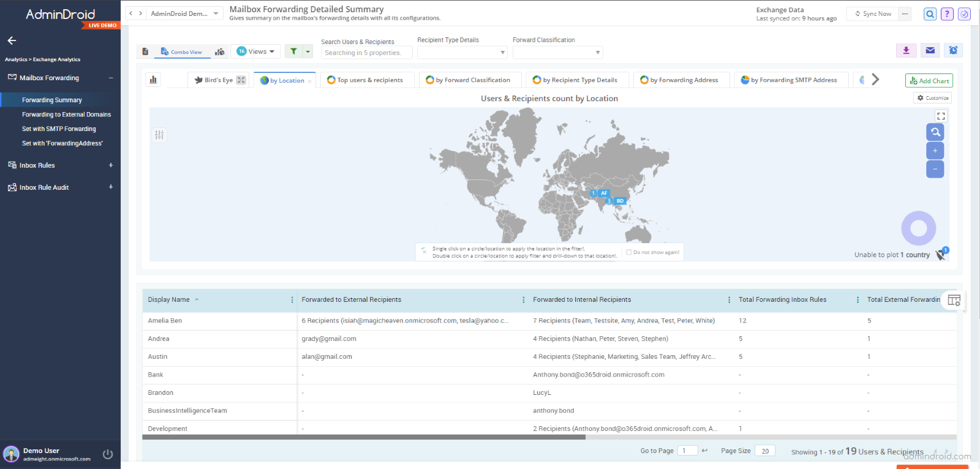The image size is (980, 469).
Task: Click the BD location marker on map
Action: pyautogui.click(x=620, y=201)
